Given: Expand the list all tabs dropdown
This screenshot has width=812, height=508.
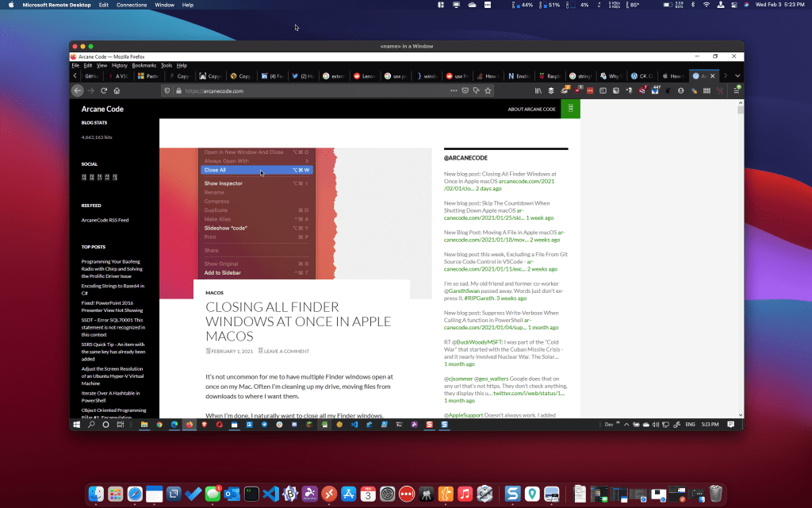Looking at the screenshot, I should click(x=737, y=76).
